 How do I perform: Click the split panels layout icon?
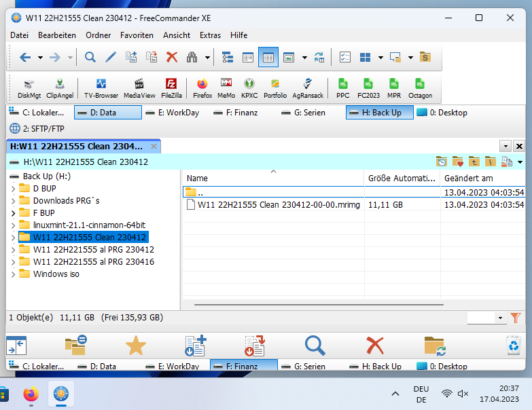365,57
